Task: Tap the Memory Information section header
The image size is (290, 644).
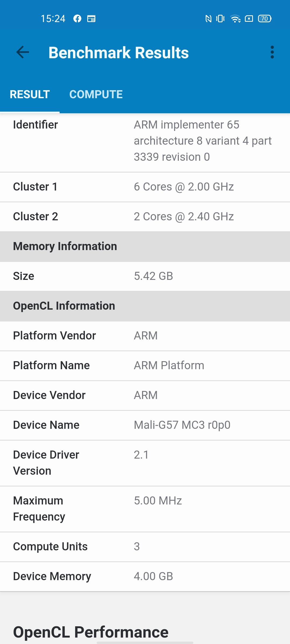Action: (145, 247)
